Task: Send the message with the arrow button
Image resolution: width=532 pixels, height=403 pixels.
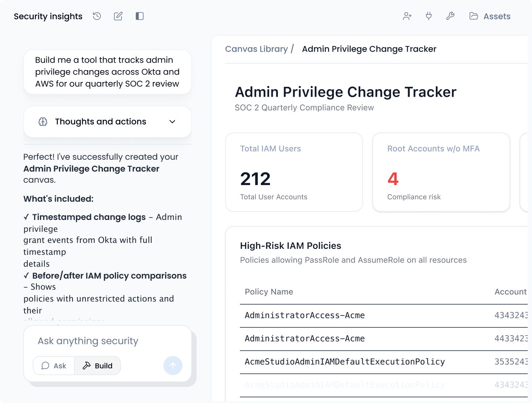Action: [173, 366]
